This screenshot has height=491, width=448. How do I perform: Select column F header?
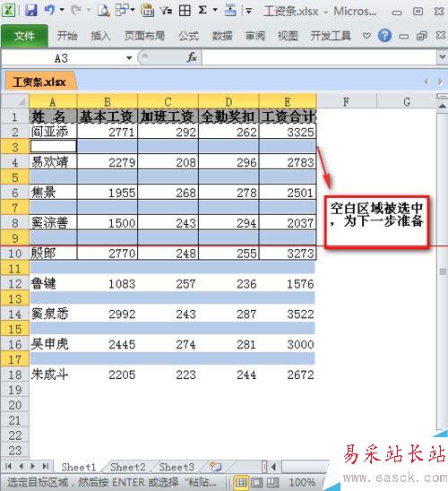(346, 101)
